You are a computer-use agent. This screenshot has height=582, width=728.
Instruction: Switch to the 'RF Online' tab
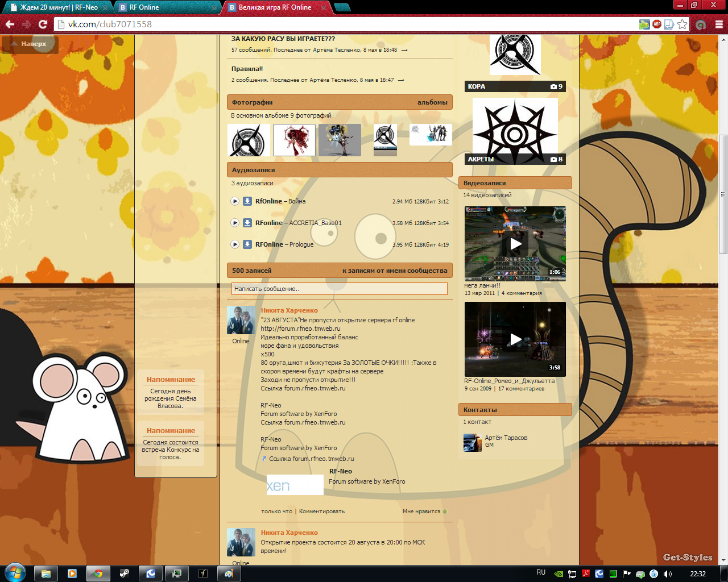(167, 7)
